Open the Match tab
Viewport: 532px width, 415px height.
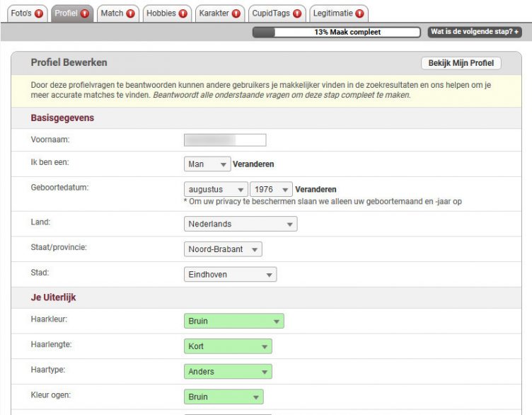coord(112,13)
